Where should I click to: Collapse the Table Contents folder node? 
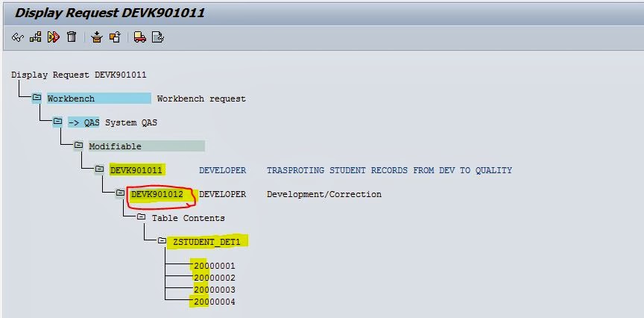tap(141, 216)
